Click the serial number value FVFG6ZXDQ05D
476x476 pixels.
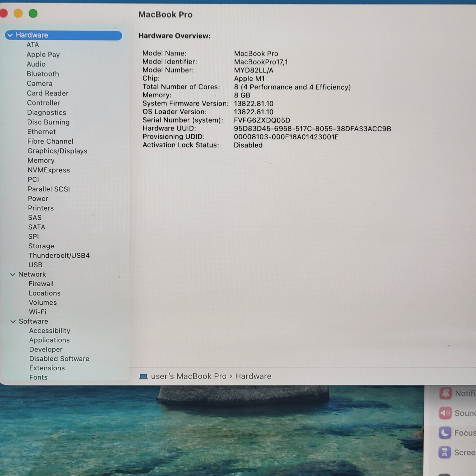point(262,121)
